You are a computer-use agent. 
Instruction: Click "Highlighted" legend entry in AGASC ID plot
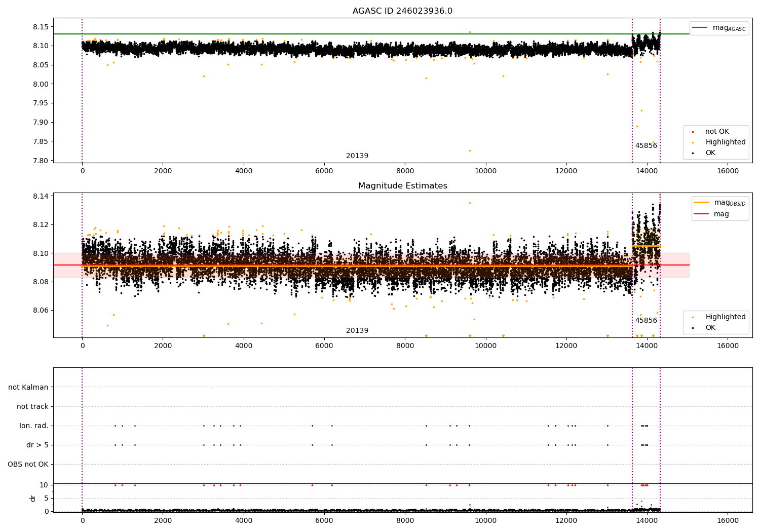coord(719,142)
